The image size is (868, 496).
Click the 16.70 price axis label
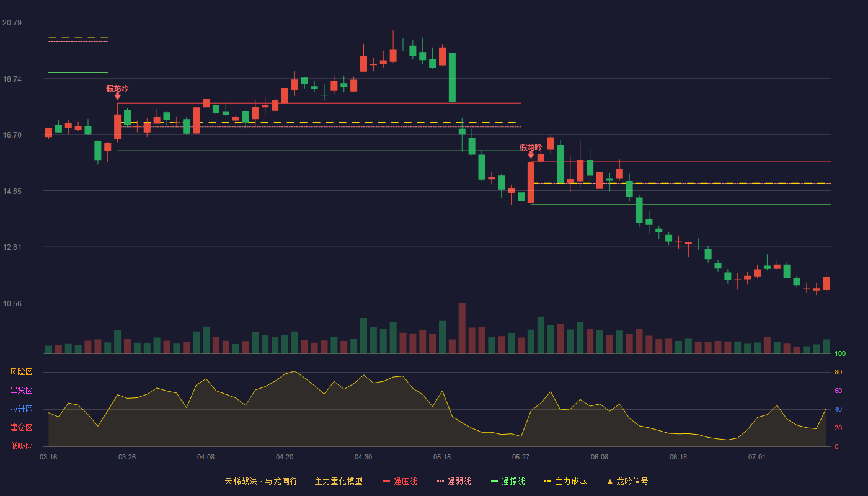coord(12,135)
